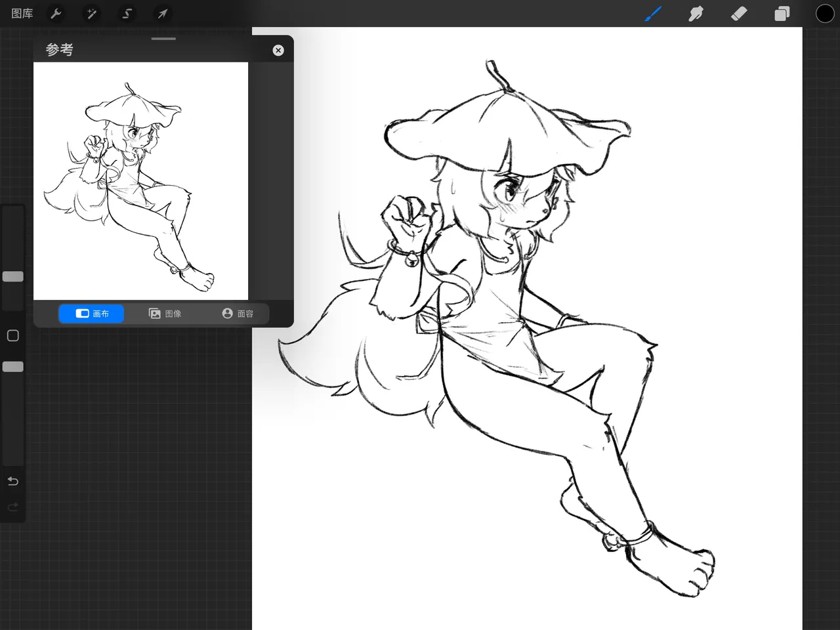The image size is (840, 630).
Task: Close the 参考 reference panel
Action: pyautogui.click(x=278, y=51)
